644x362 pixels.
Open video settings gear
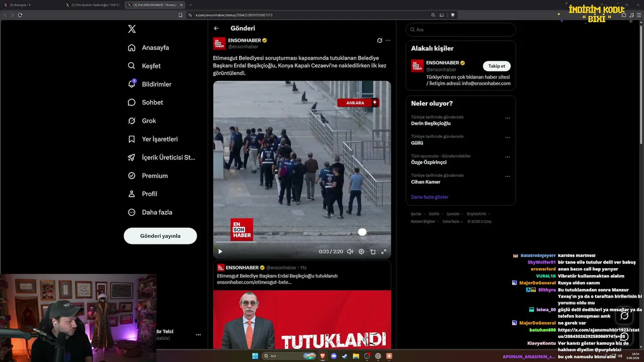pyautogui.click(x=361, y=251)
